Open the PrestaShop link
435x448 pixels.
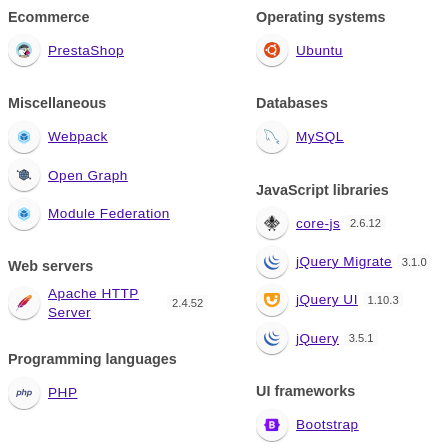[86, 51]
